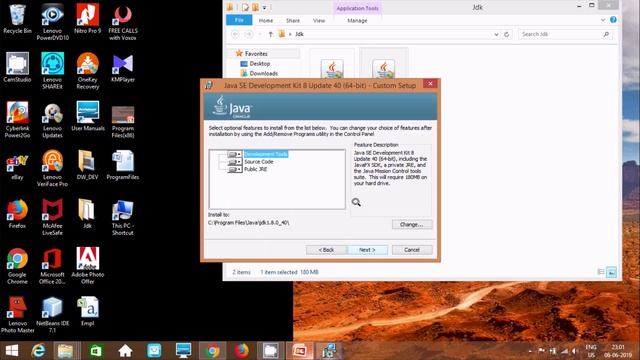Image resolution: width=640 pixels, height=360 pixels.
Task: Cancel the Java setup
Action: [x=412, y=250]
